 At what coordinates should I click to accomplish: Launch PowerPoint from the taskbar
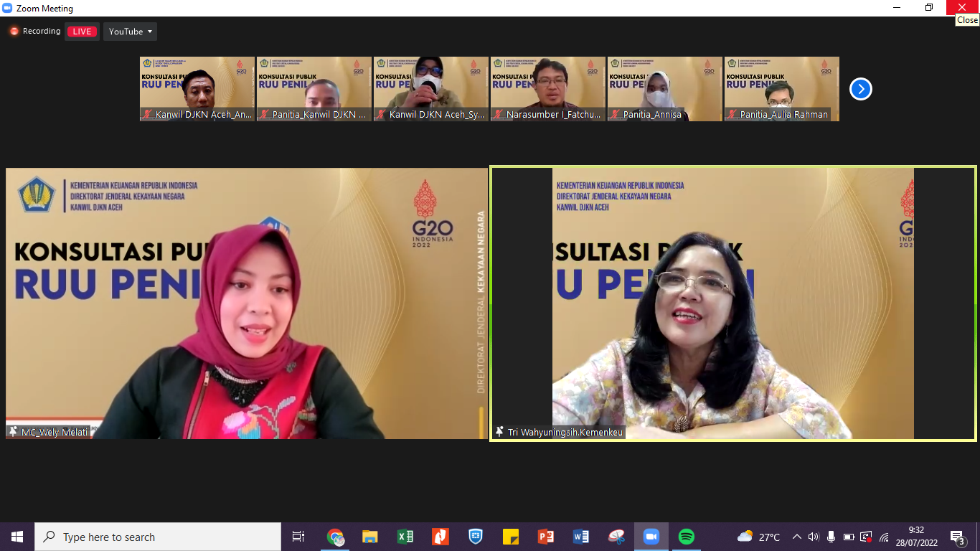[x=546, y=537]
